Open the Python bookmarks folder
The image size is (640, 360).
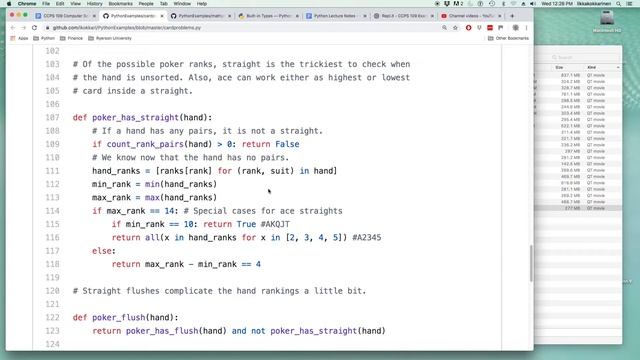pos(44,38)
